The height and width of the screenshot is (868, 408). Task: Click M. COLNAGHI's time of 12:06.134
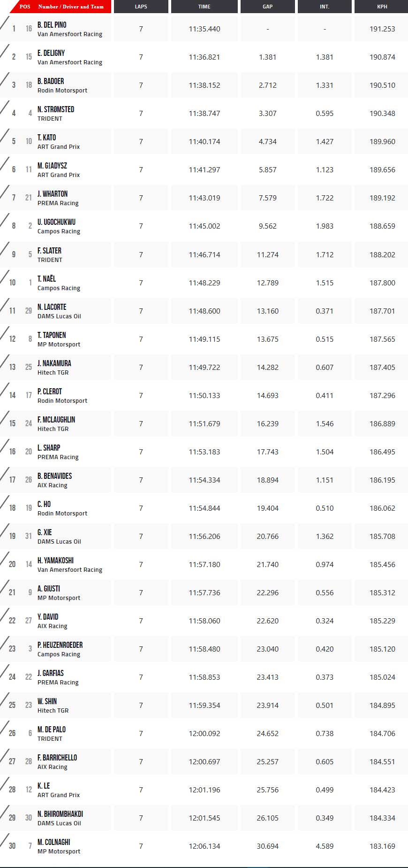pyautogui.click(x=204, y=846)
